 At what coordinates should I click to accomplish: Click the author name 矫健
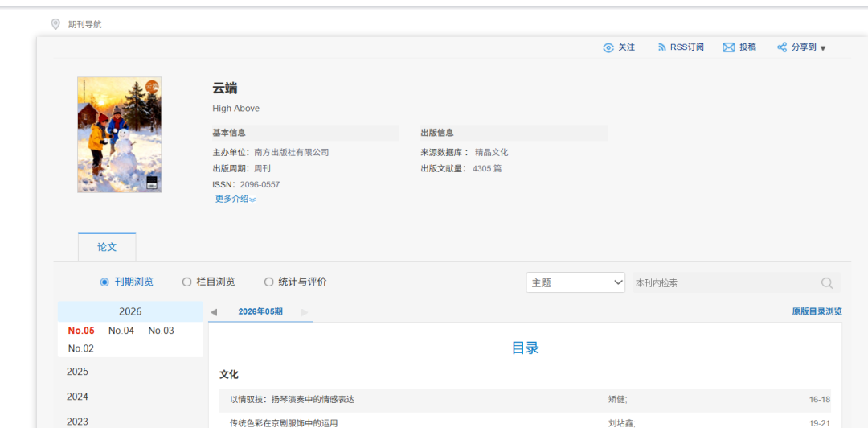click(x=617, y=400)
